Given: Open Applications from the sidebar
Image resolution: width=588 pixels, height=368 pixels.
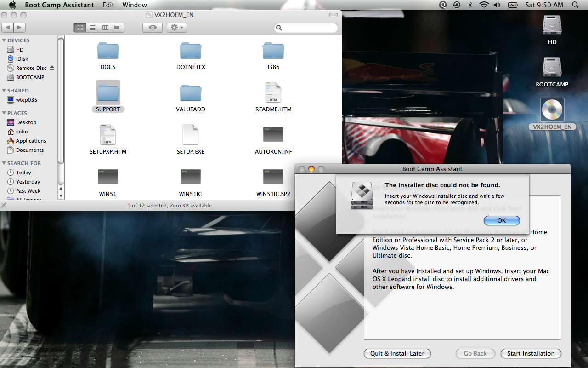Looking at the screenshot, I should click(29, 141).
